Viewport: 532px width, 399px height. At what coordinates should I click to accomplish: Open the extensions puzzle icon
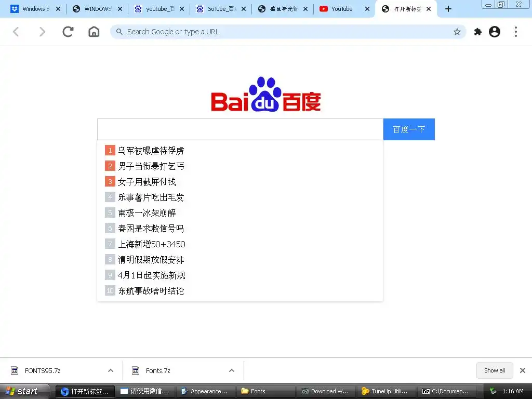coord(478,32)
